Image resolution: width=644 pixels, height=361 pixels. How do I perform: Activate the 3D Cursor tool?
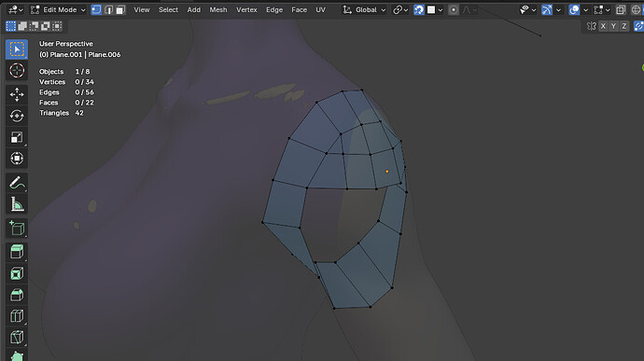(x=17, y=71)
